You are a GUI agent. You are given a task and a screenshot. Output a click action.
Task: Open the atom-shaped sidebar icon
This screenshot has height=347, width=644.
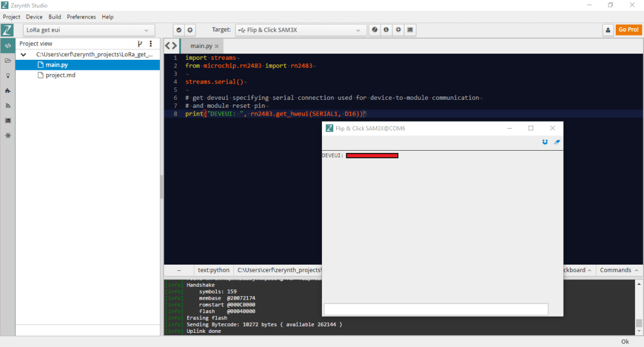(8, 135)
